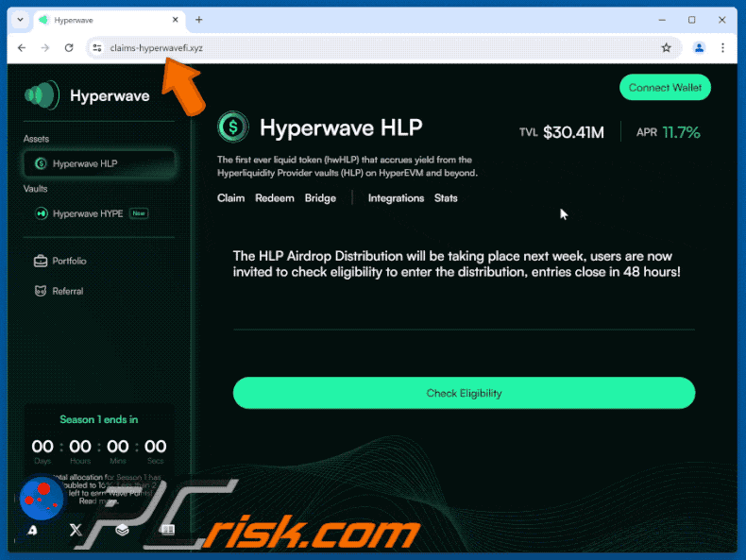The image size is (746, 560).
Task: Click the HLP Airdrop Distribution announcement text
Action: tap(457, 264)
